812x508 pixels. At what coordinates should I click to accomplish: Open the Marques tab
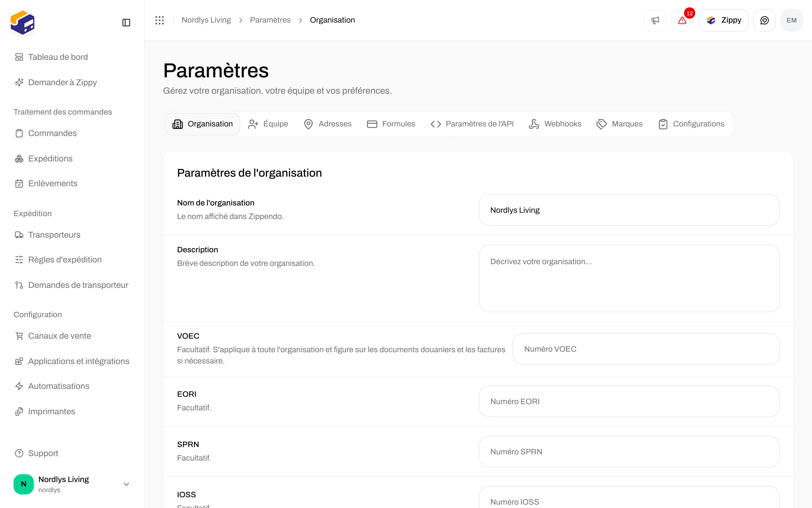coord(619,124)
